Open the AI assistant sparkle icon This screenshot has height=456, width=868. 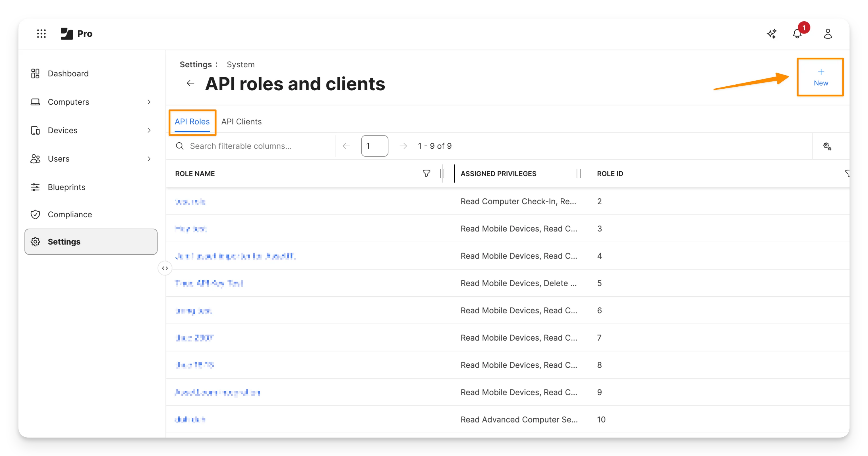coord(772,34)
